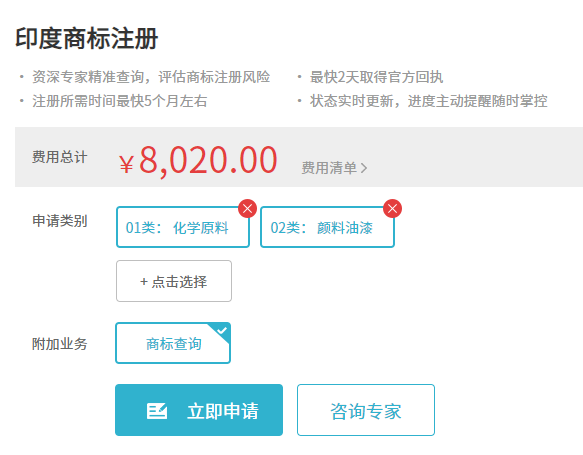Click the 咨询专家 button
The image size is (583, 455).
366,410
